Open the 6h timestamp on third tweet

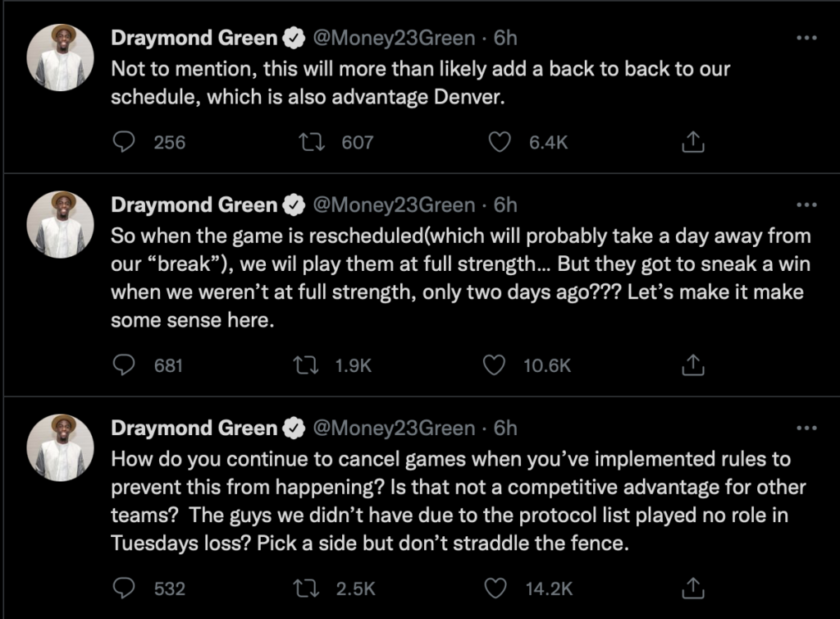505,428
